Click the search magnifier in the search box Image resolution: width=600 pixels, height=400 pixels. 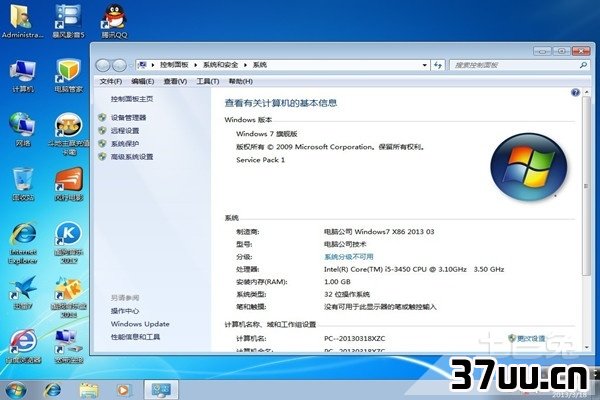pos(583,65)
